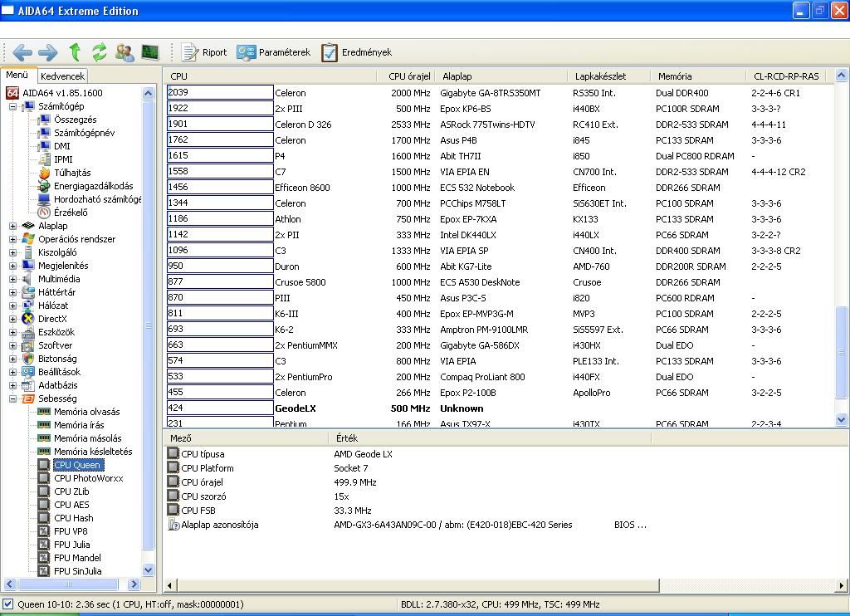Refresh using the green circular arrows icon

tap(100, 52)
